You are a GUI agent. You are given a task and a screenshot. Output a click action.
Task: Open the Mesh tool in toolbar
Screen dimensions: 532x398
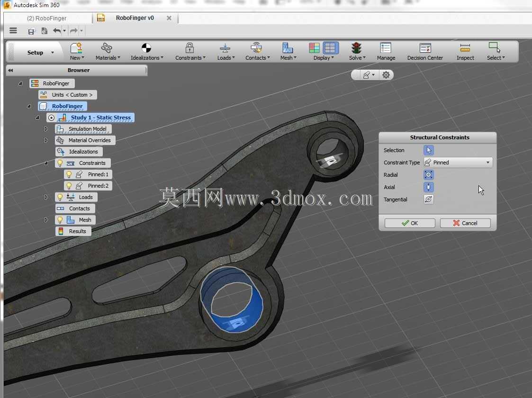pyautogui.click(x=288, y=52)
